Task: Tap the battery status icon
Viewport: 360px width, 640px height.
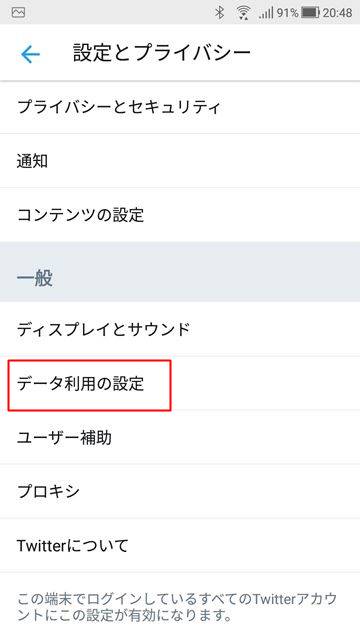Action: click(311, 13)
